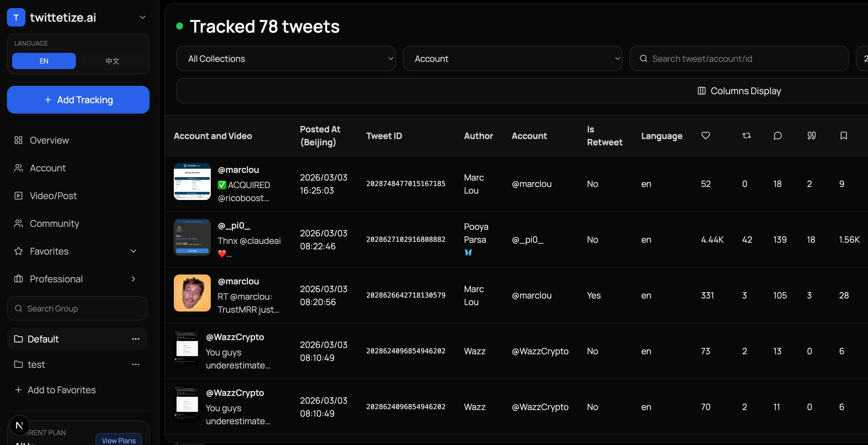Enable the EN language option
This screenshot has width=868, height=445.
coord(44,61)
